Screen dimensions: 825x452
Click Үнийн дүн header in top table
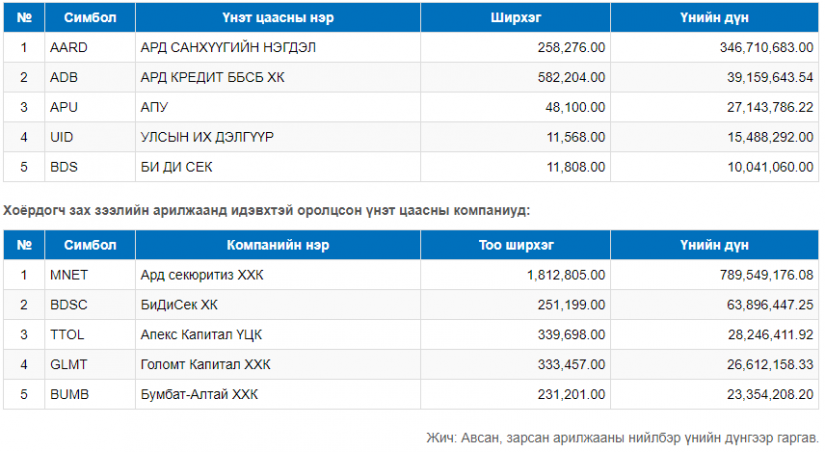(715, 17)
